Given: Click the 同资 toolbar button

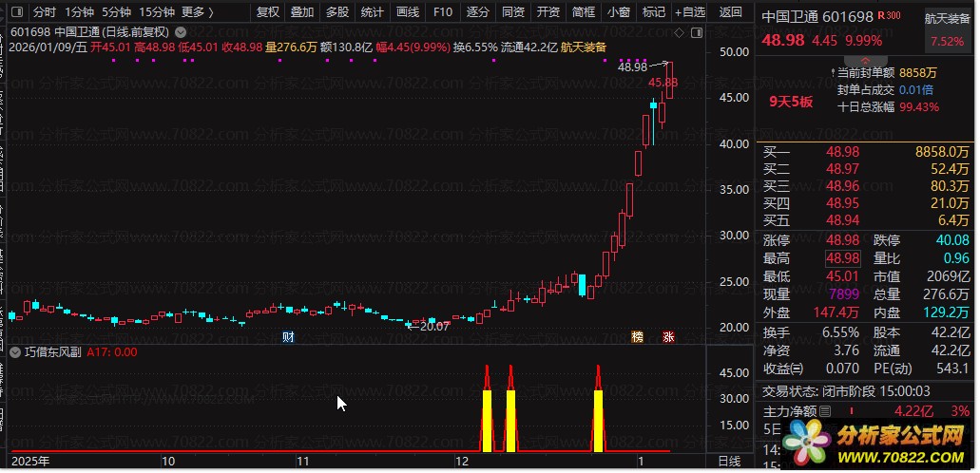Looking at the screenshot, I should tap(513, 11).
